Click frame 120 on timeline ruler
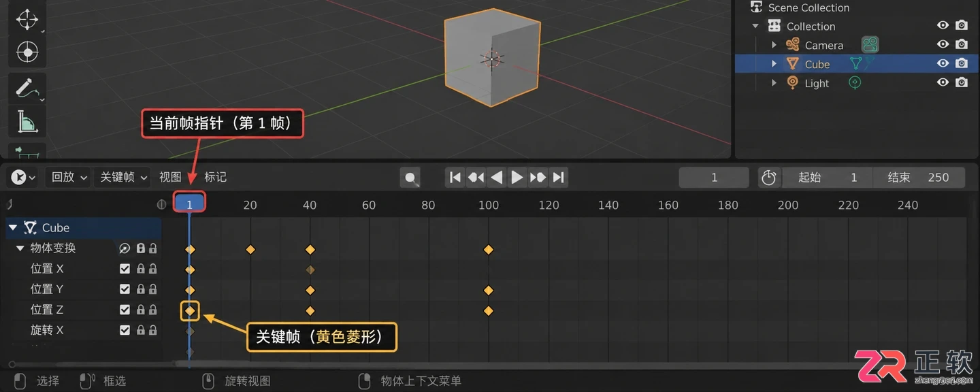This screenshot has height=392, width=980. (x=549, y=205)
